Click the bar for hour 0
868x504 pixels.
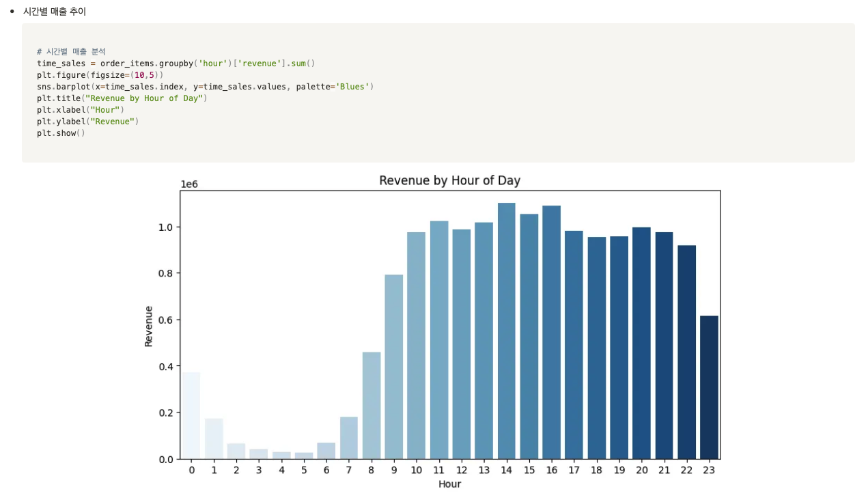pos(191,416)
